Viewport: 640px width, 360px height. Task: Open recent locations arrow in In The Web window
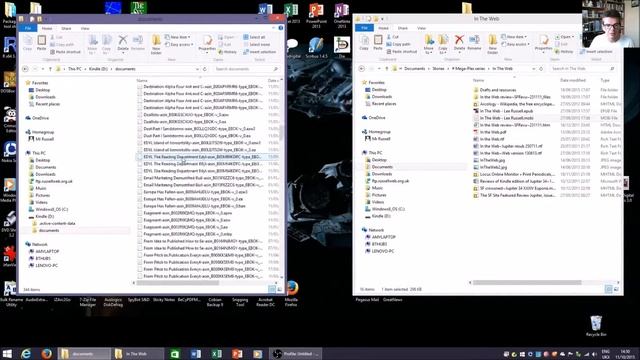(x=379, y=69)
